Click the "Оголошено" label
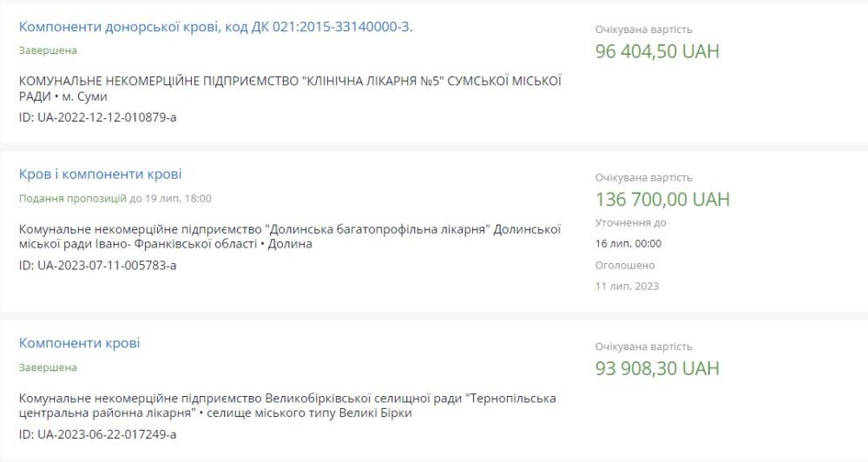 point(625,265)
